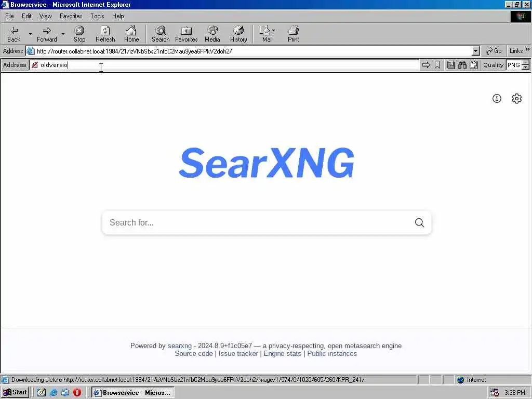Open the searxng project link
The image size is (532, 399).
click(x=179, y=345)
